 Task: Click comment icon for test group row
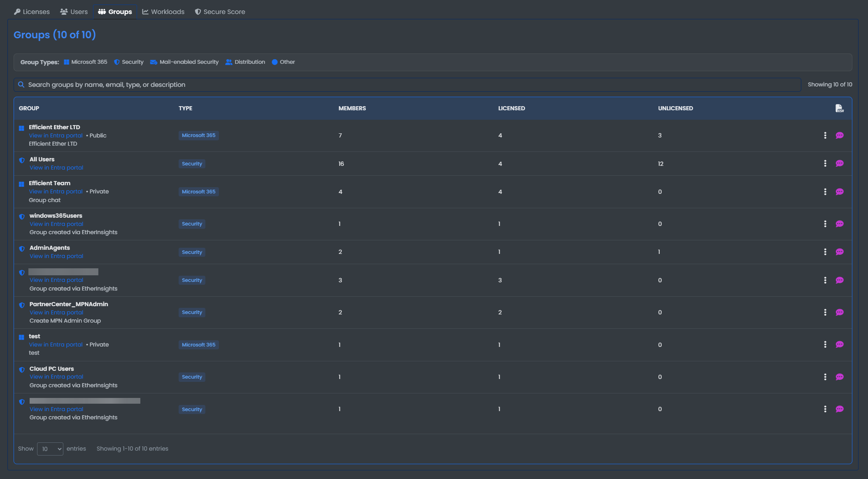840,344
